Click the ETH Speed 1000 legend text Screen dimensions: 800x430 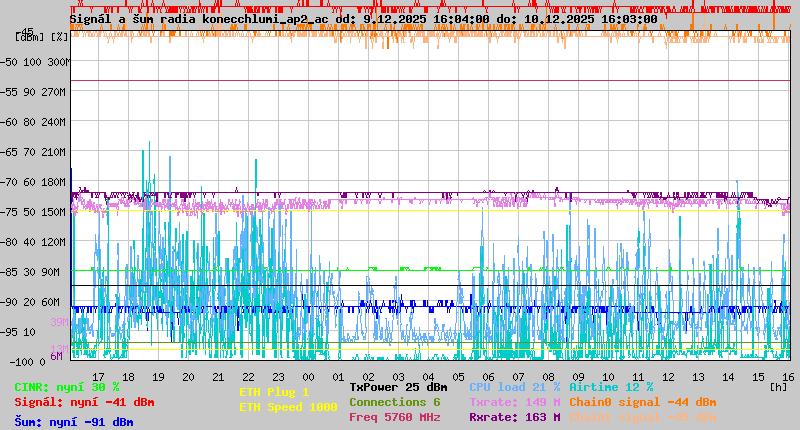click(288, 407)
